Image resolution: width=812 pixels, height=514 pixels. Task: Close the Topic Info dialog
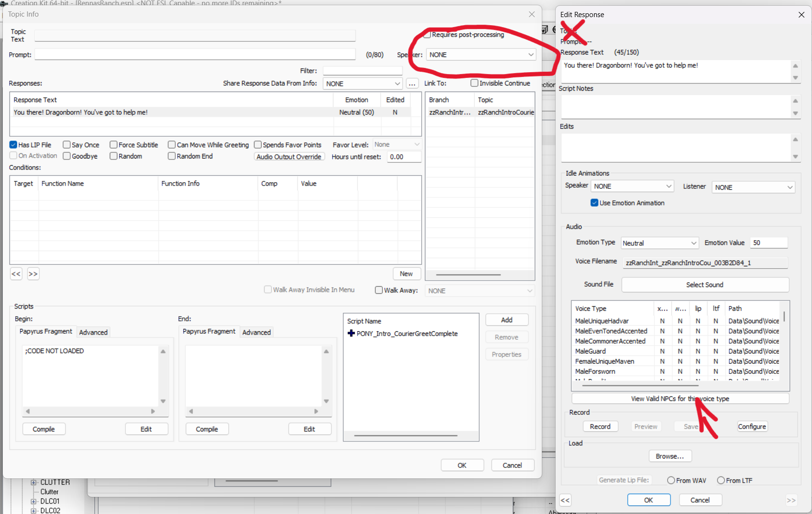532,14
